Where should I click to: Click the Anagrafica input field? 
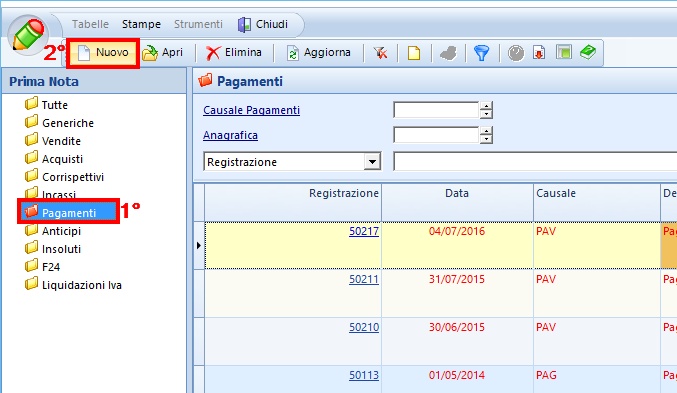(436, 135)
